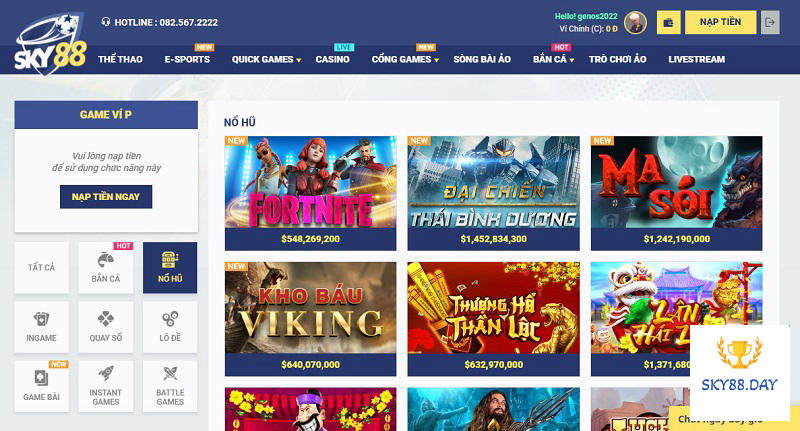Click the Nạp Tiền Ngay button
Viewport: 800px width, 431px height.
tap(105, 197)
